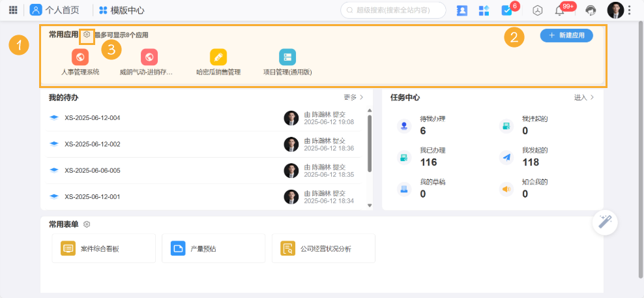Open 常用应用 settings gear

coord(87,35)
